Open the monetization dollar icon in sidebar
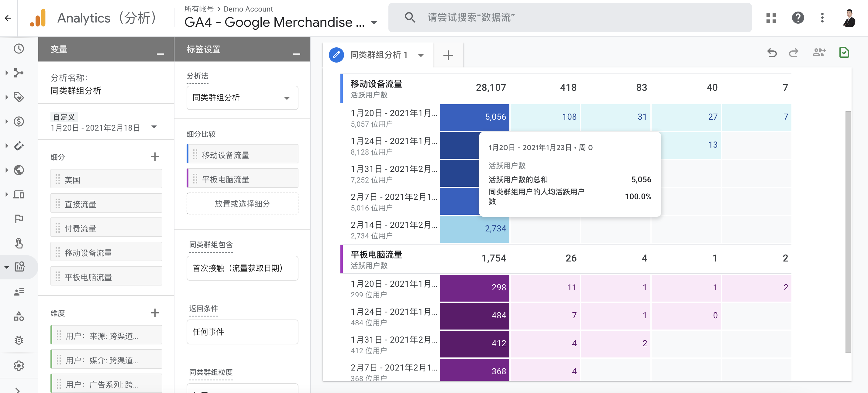 click(19, 121)
